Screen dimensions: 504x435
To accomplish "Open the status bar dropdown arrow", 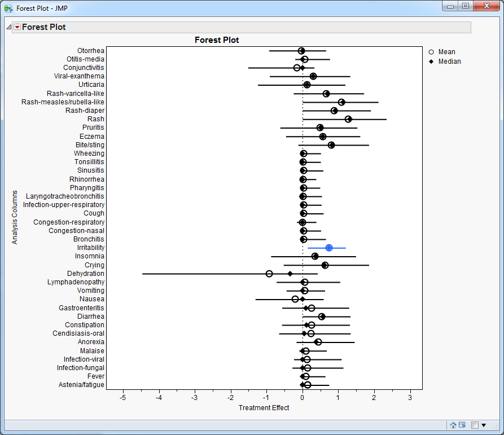I will click(484, 425).
